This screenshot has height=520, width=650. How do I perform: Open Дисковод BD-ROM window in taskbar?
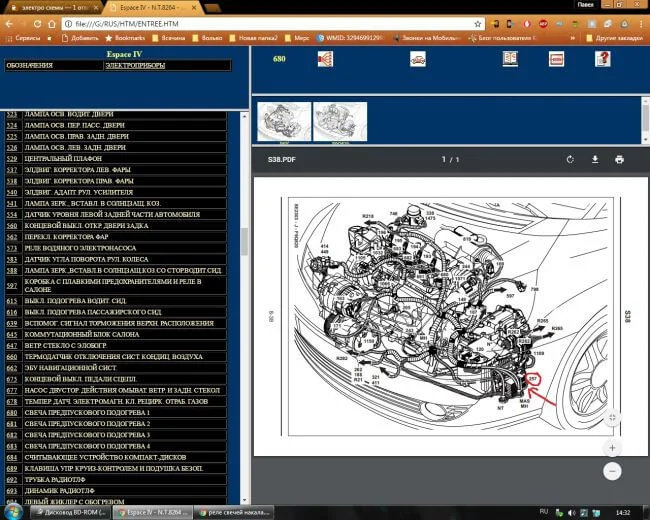[73, 511]
